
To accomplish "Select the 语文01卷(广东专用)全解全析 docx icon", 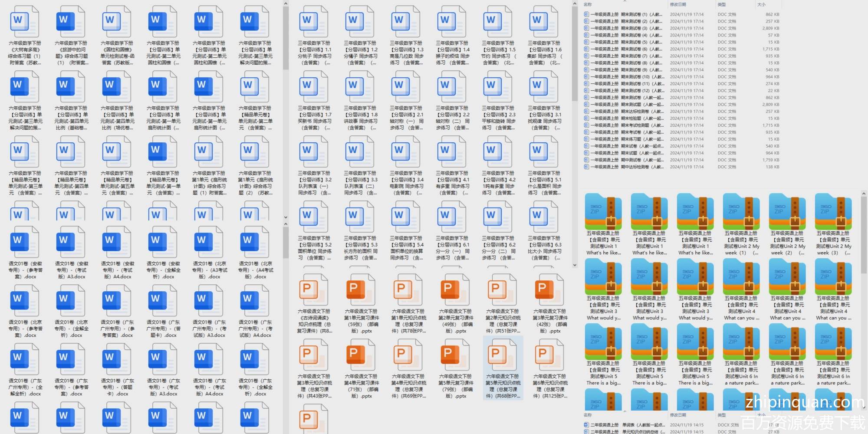I will coord(255,359).
